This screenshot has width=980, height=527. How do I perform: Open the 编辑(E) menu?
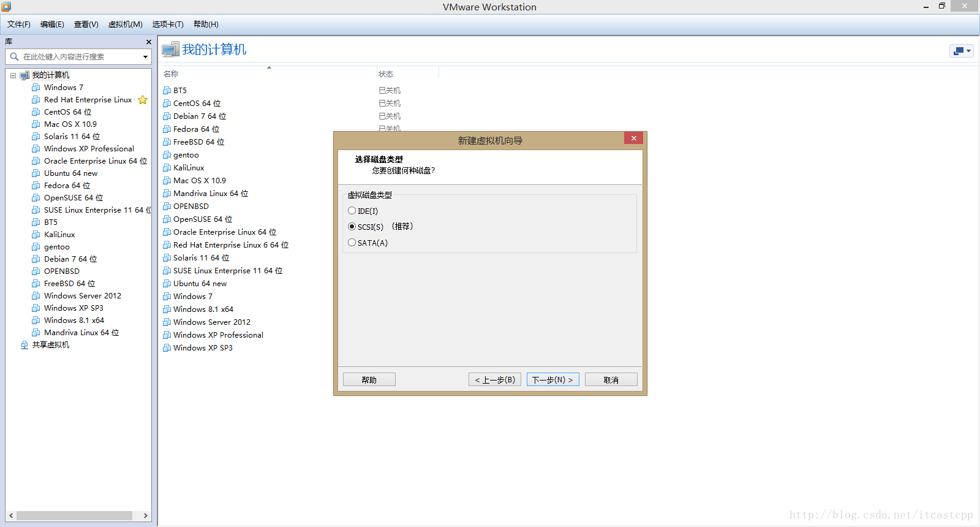(x=52, y=25)
